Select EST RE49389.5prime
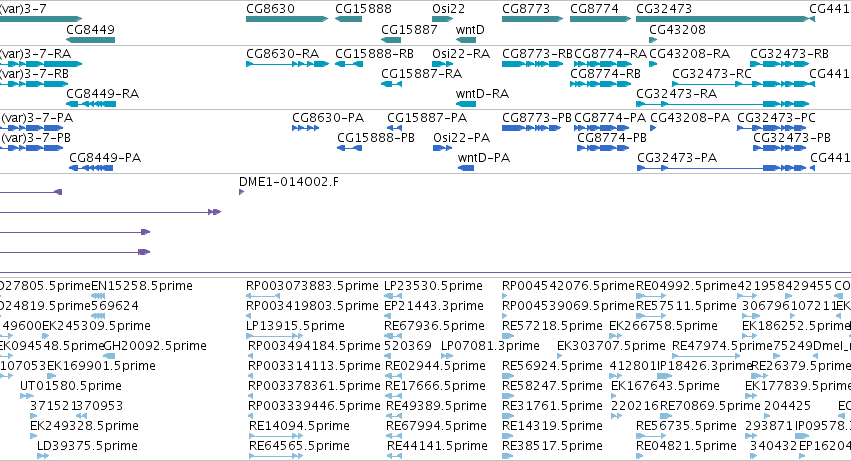 (436, 406)
